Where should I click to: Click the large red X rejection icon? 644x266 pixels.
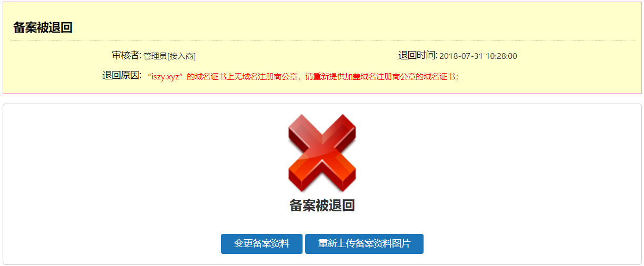322,153
